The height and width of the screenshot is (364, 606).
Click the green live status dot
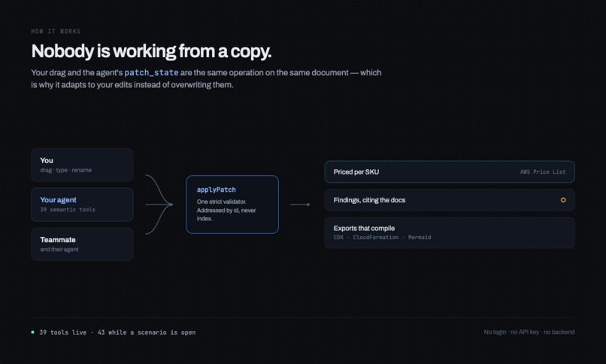coord(33,332)
